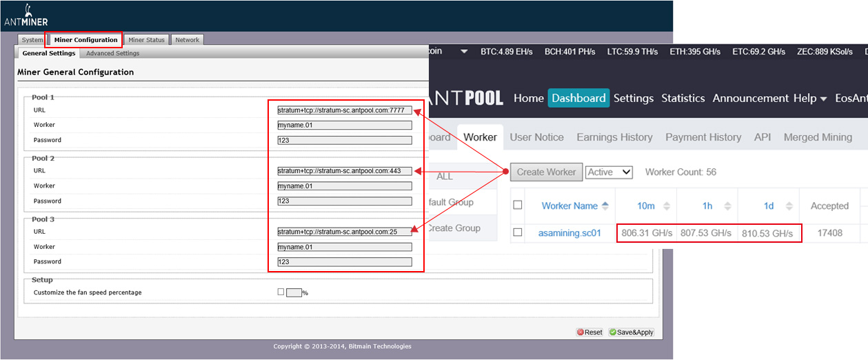
Task: Click the ETH:395 GH/s ticker entry
Action: 695,52
